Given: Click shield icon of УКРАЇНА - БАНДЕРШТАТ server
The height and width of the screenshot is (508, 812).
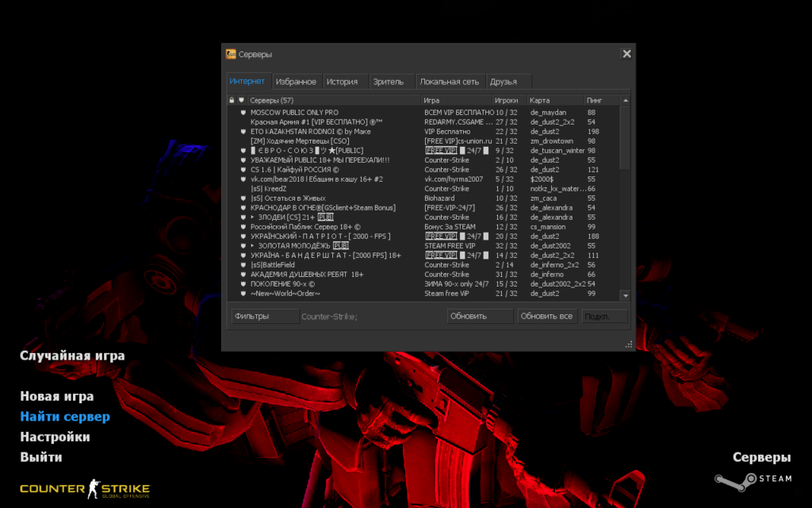Looking at the screenshot, I should tap(243, 256).
